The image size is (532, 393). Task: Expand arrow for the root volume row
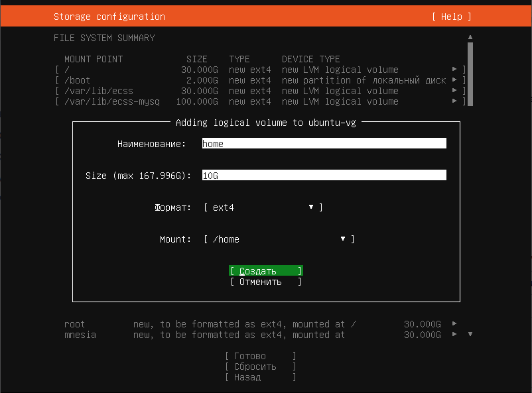[454, 324]
